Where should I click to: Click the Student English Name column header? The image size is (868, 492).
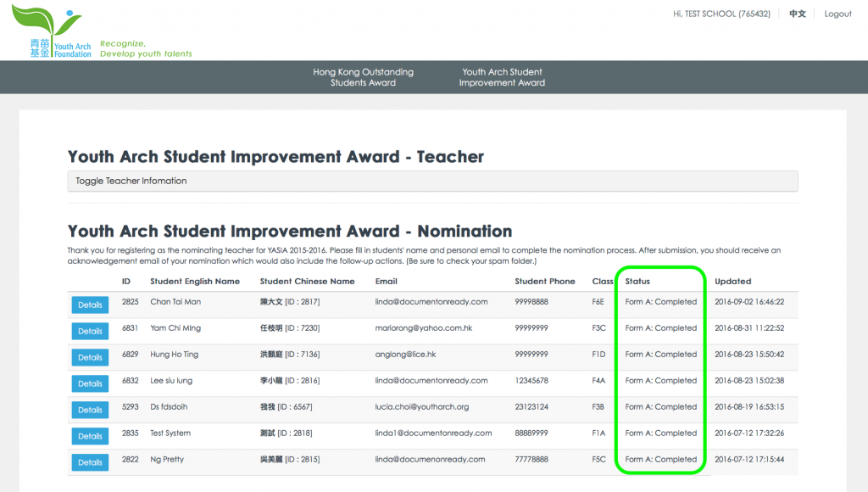coord(195,282)
